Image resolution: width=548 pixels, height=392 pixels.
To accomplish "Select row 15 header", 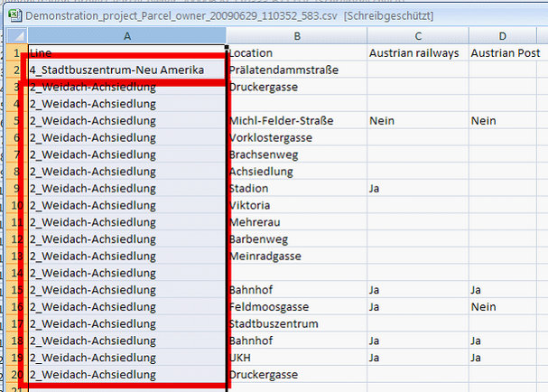I will [x=16, y=290].
